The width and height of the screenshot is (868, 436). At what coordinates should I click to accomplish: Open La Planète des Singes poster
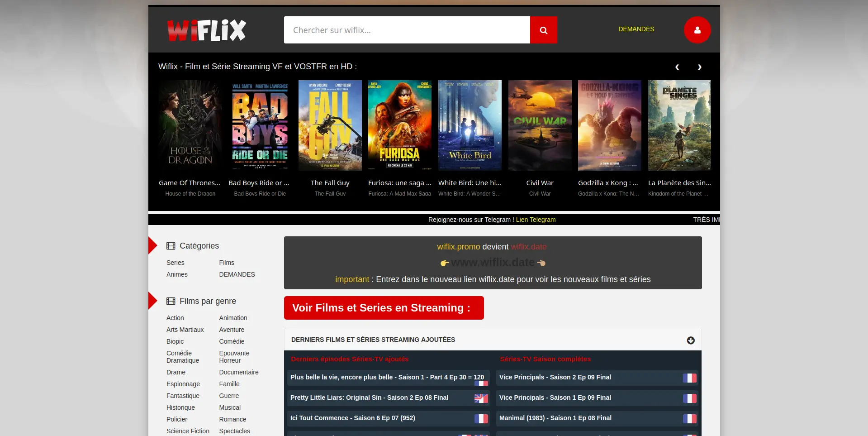tap(679, 125)
